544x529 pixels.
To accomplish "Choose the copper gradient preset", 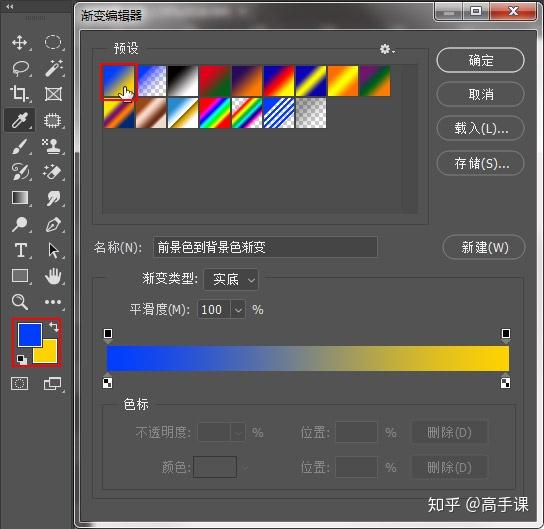I will (x=151, y=113).
